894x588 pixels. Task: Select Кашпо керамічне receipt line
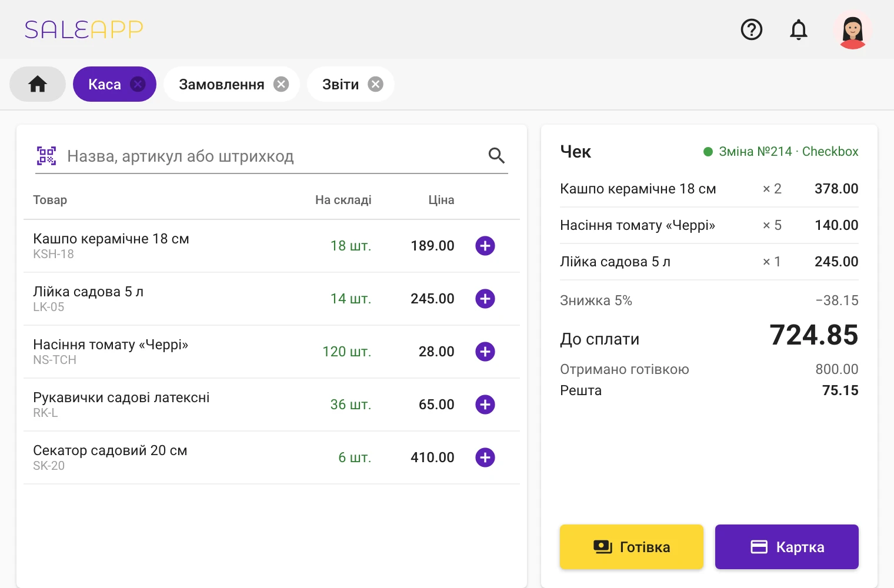pyautogui.click(x=709, y=189)
